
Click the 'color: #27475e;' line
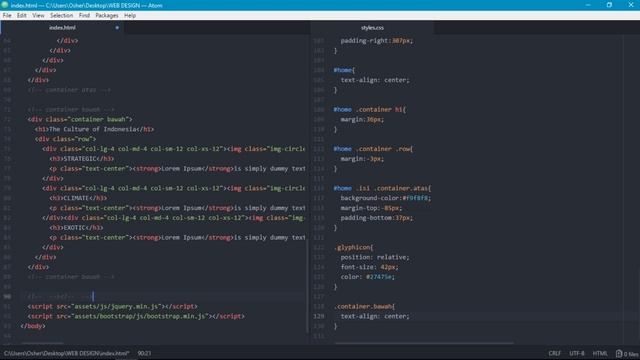tap(368, 277)
